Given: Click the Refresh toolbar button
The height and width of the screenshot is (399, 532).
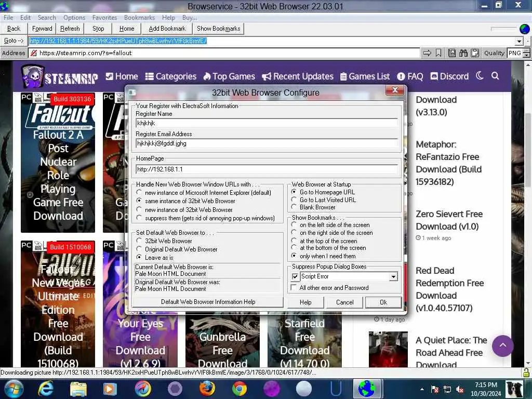Looking at the screenshot, I should [x=70, y=29].
